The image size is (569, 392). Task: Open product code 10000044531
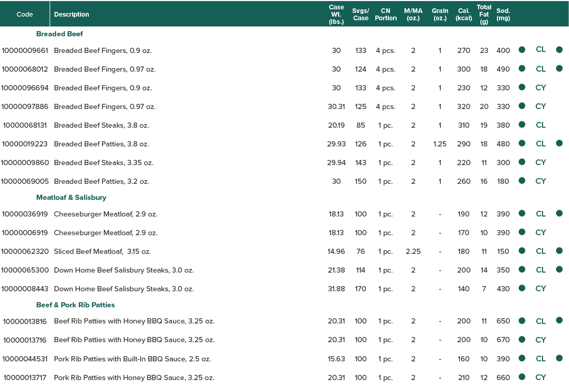pyautogui.click(x=25, y=359)
